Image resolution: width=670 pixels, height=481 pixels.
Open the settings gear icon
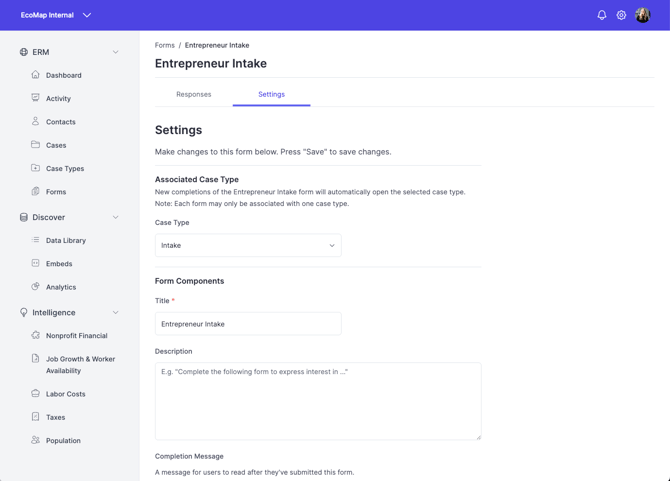[621, 15]
